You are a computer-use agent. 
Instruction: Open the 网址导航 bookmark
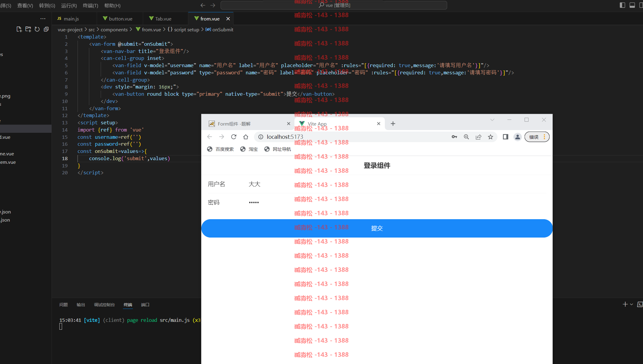278,149
